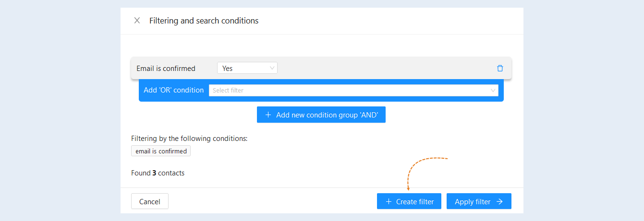This screenshot has width=644, height=221.
Task: Open the Select filter dropdown field
Action: coord(353,90)
